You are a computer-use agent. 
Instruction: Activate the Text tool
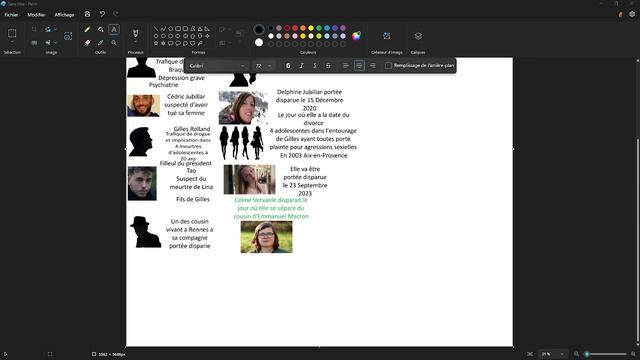(x=114, y=29)
